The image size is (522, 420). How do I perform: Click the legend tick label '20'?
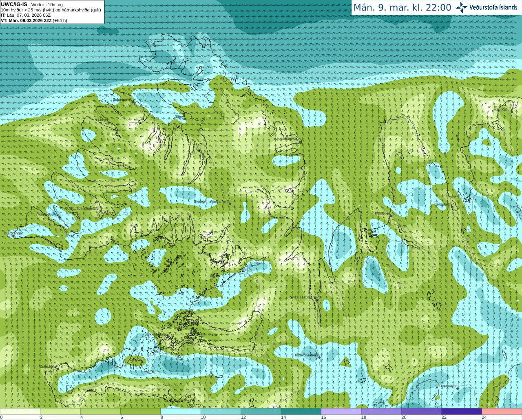404,417
